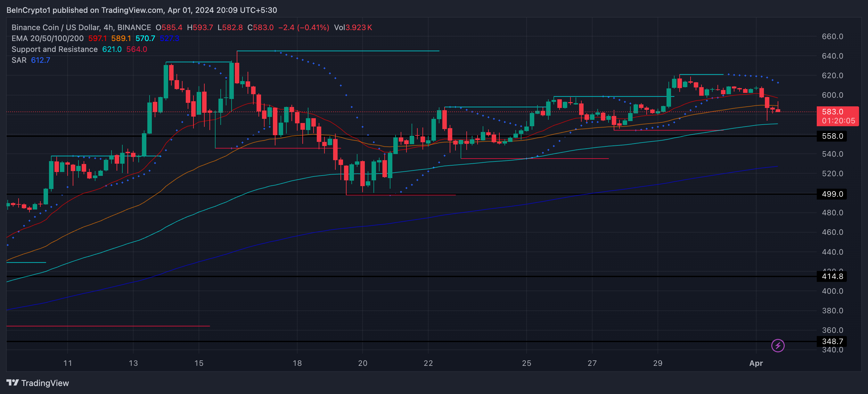Click the TradingView logo icon
This screenshot has width=868, height=394.
[x=12, y=382]
